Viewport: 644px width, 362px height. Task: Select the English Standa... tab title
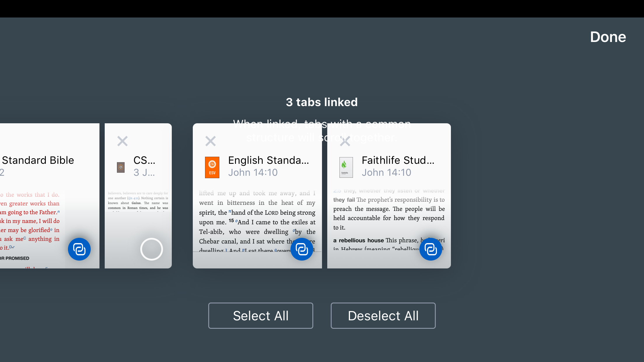pyautogui.click(x=268, y=160)
